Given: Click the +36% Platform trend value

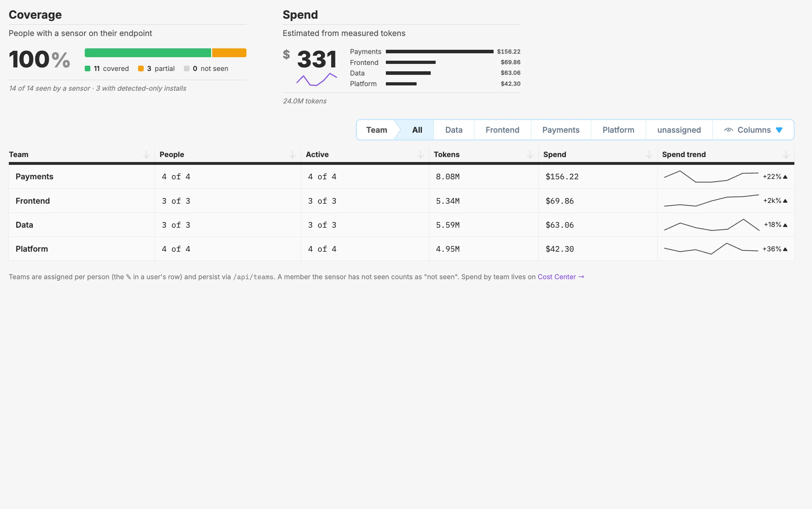Looking at the screenshot, I should click(x=772, y=249).
